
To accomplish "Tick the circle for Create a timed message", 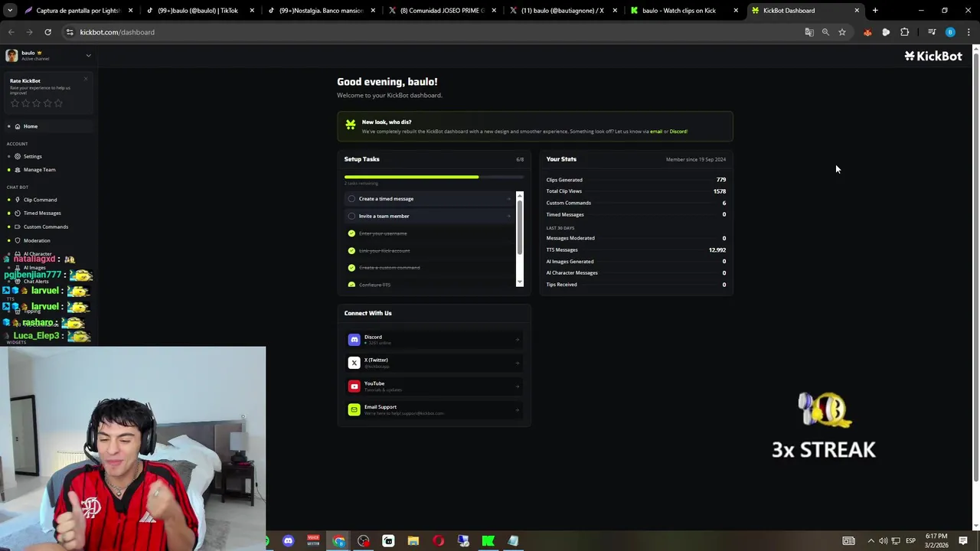I will click(351, 199).
